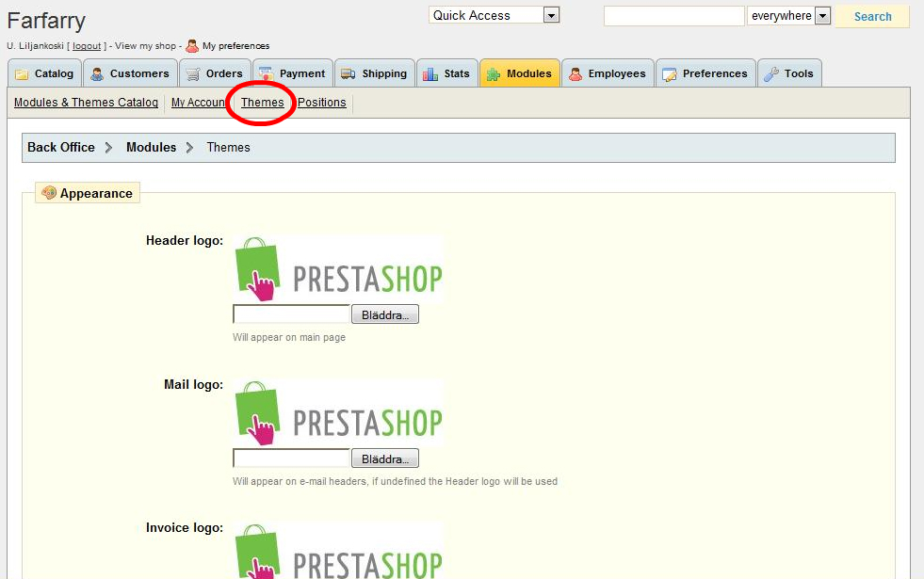Viewport: 924px width, 579px height.
Task: Focus the top search text field
Action: coord(674,16)
